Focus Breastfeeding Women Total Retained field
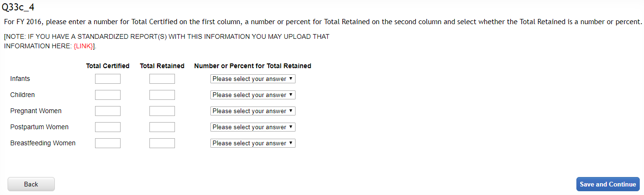Viewport: 644px width, 195px height. tap(162, 143)
